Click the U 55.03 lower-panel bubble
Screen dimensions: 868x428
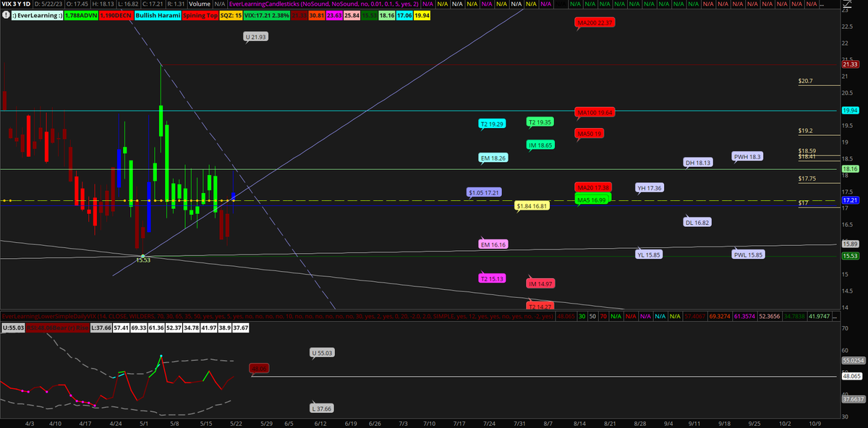pos(322,353)
